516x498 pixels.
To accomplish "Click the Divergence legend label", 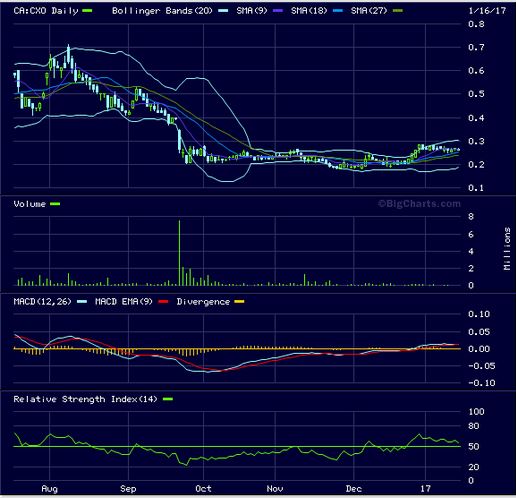I will click(203, 302).
